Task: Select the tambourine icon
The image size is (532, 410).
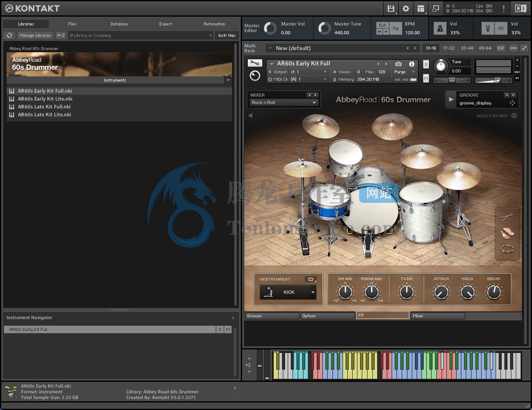Action: pos(507,249)
